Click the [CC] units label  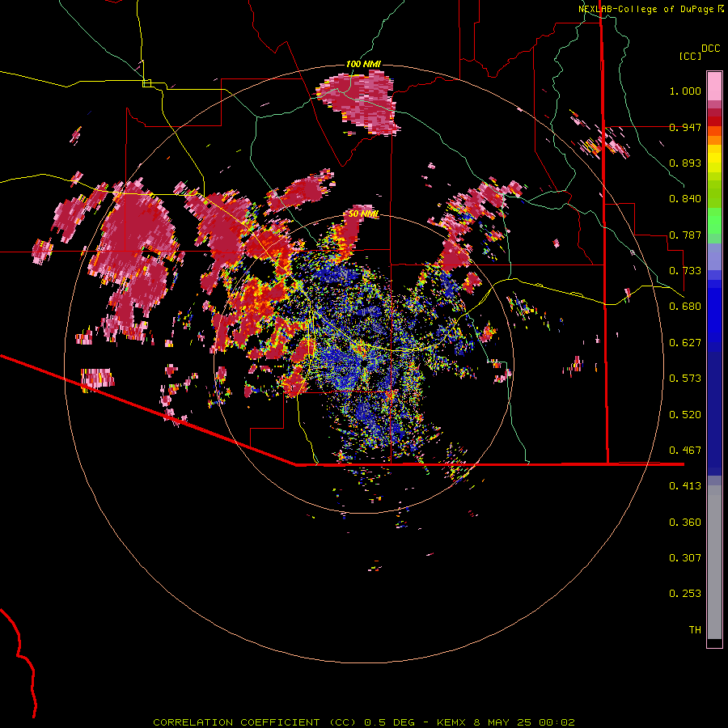pos(691,56)
